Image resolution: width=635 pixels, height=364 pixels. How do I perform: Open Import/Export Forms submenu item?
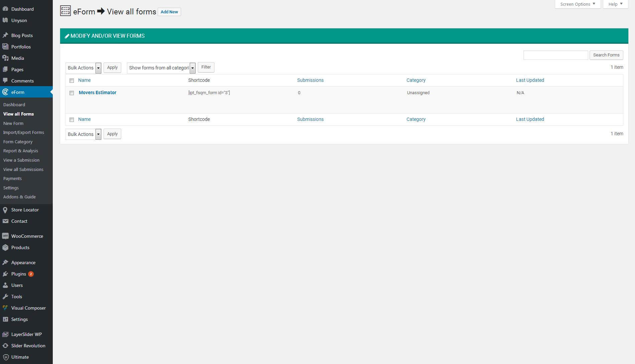[24, 133]
